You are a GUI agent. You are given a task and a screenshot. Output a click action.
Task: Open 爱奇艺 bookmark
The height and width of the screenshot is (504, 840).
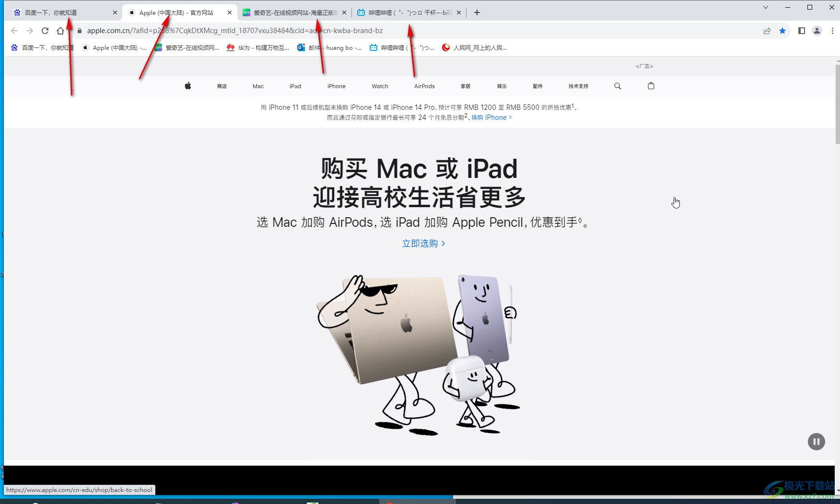click(187, 47)
